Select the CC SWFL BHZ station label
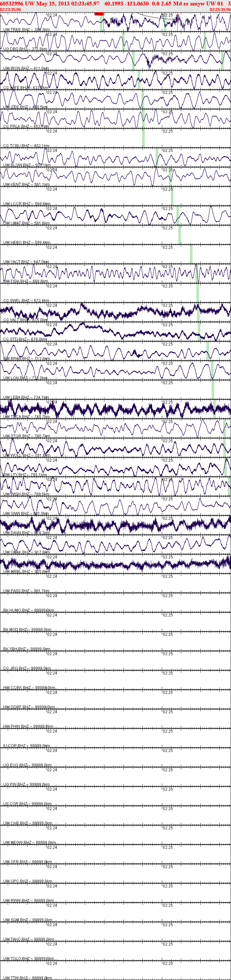 coord(27,301)
